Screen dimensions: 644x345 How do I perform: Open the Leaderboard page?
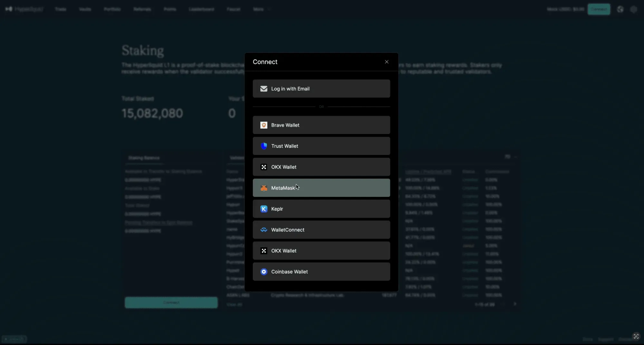[201, 9]
